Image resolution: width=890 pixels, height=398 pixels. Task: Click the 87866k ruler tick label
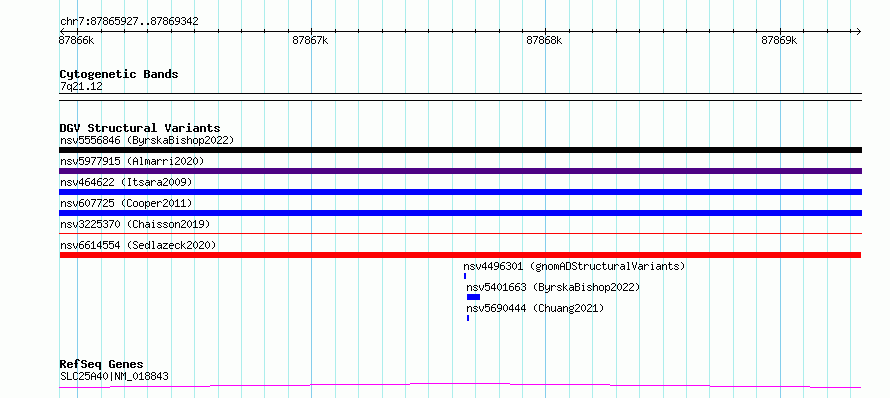(x=77, y=40)
